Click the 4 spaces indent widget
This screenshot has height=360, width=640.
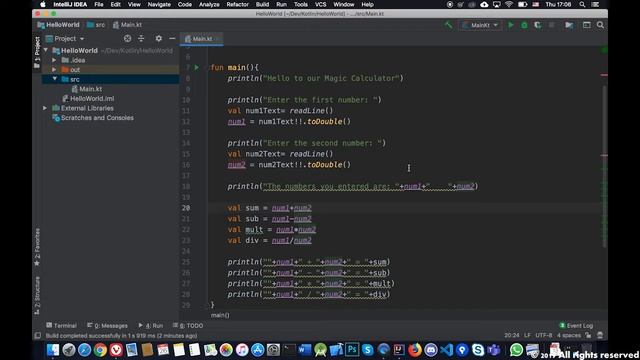[569, 335]
